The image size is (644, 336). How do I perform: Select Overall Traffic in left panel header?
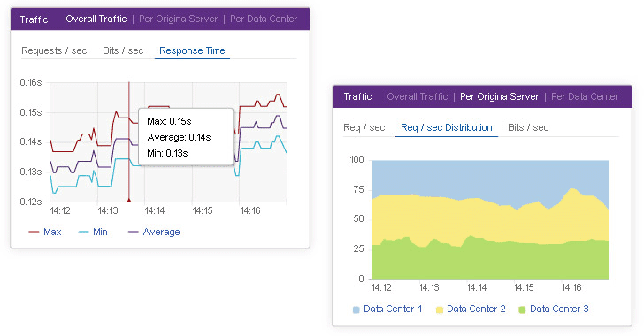pos(96,19)
